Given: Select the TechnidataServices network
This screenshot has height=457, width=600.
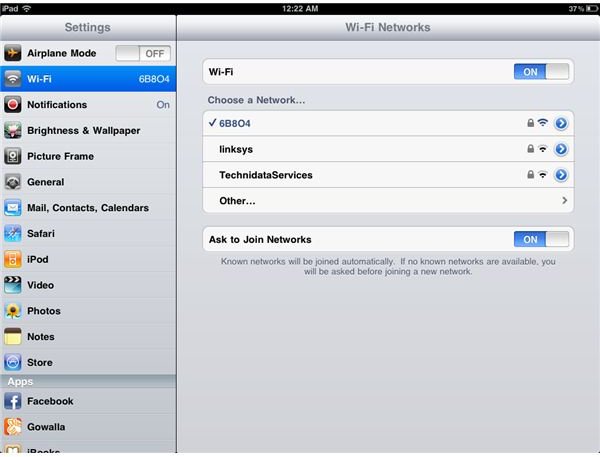Looking at the screenshot, I should tap(388, 175).
